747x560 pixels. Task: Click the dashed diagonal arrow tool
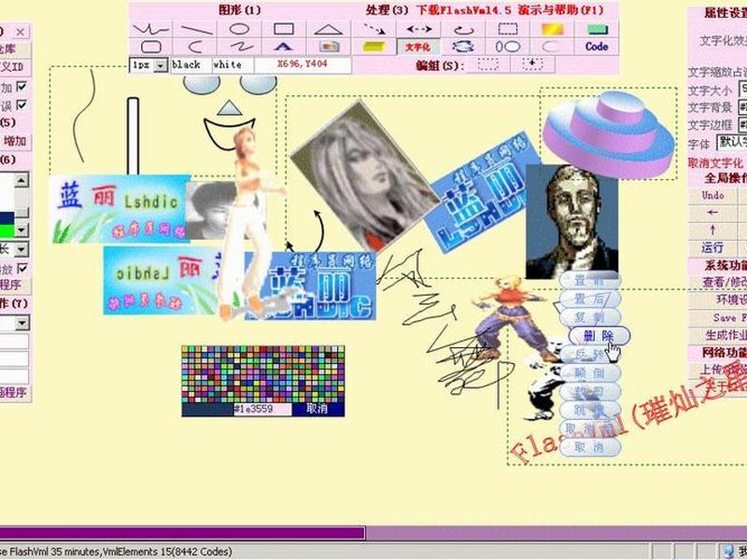pyautogui.click(x=374, y=29)
